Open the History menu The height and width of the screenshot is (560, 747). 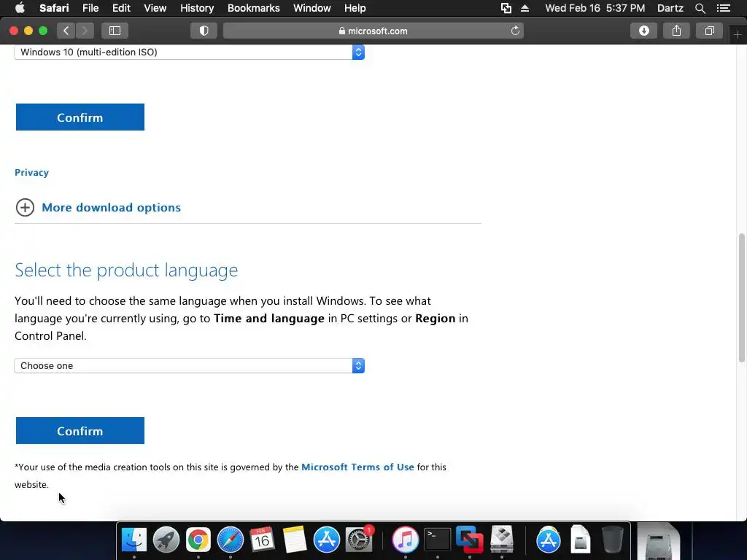tap(197, 8)
